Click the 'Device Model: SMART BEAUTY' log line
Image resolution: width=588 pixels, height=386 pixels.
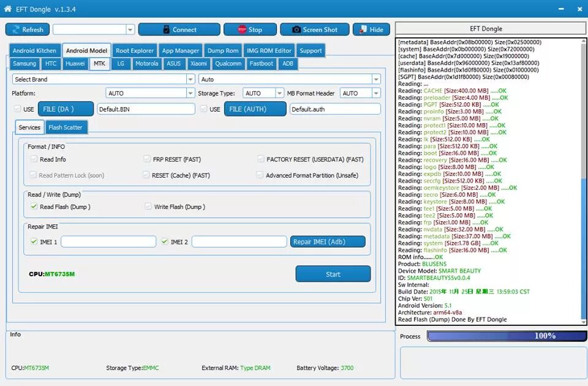(439, 271)
